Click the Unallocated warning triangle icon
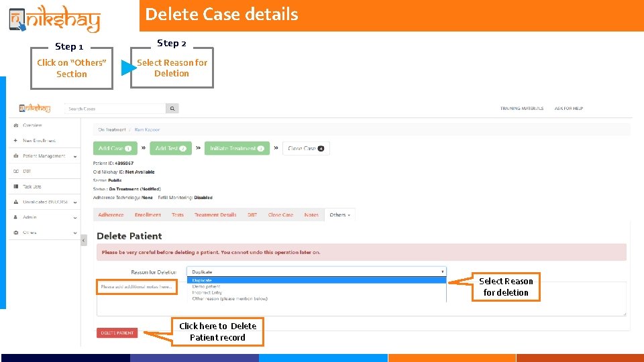 click(x=16, y=202)
